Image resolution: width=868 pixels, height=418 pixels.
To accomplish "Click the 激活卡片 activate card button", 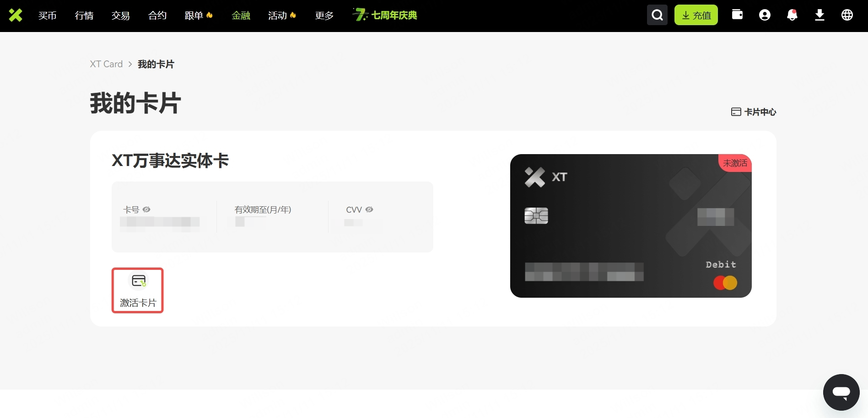I will 137,290.
